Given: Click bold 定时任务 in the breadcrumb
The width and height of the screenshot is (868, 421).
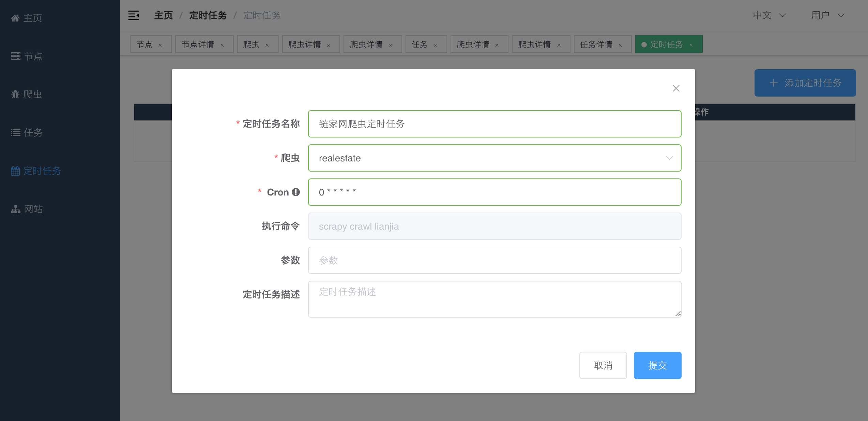Looking at the screenshot, I should (x=208, y=15).
